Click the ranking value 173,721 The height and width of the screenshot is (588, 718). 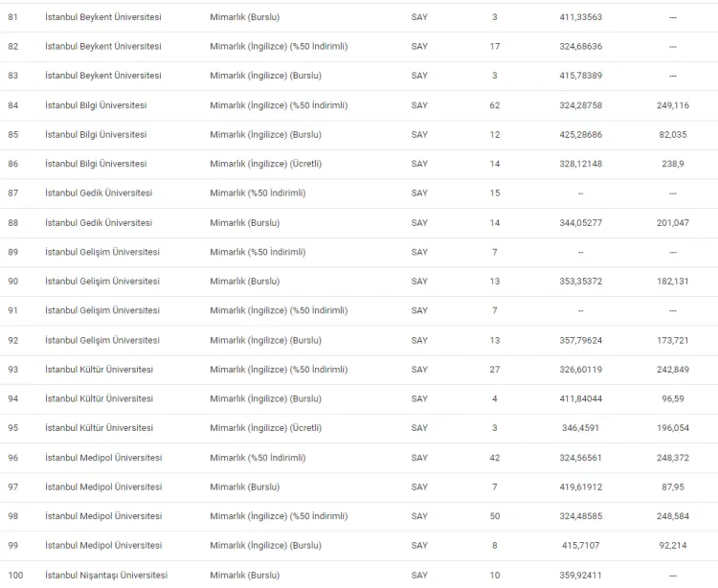[x=673, y=341]
